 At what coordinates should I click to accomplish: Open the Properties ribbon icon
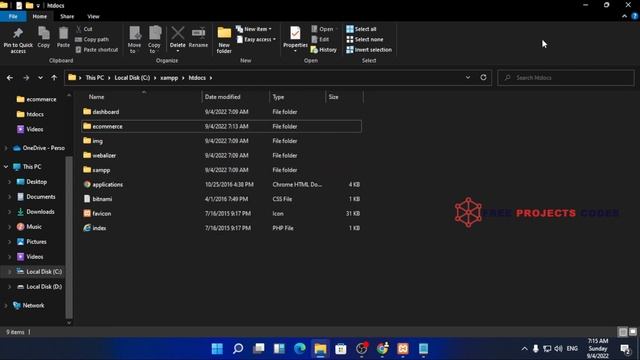(295, 39)
